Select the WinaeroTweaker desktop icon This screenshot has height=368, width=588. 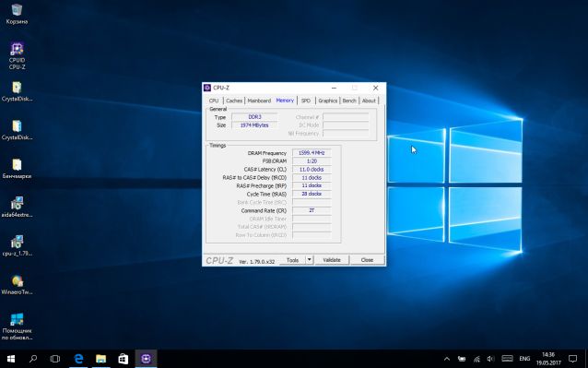[17, 285]
